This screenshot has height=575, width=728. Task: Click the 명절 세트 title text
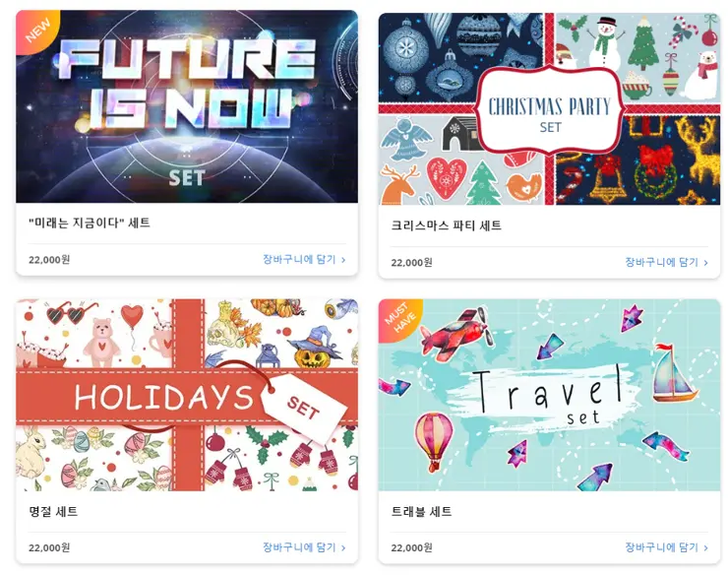53,512
